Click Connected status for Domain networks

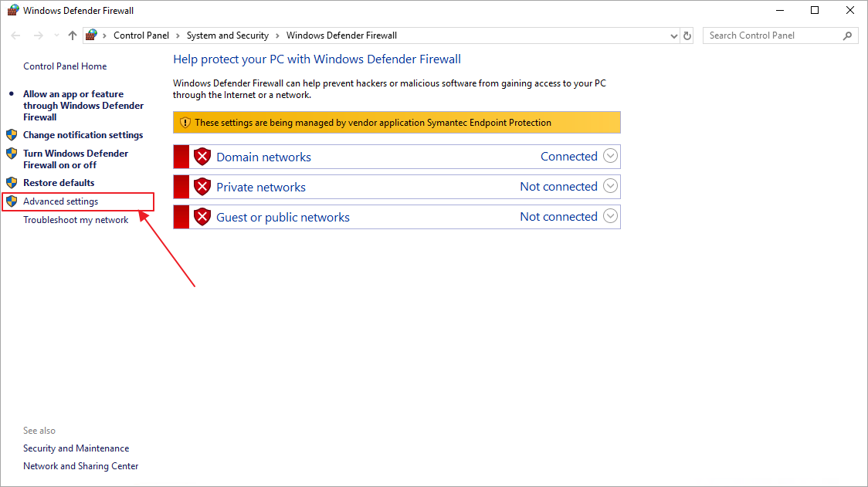569,157
